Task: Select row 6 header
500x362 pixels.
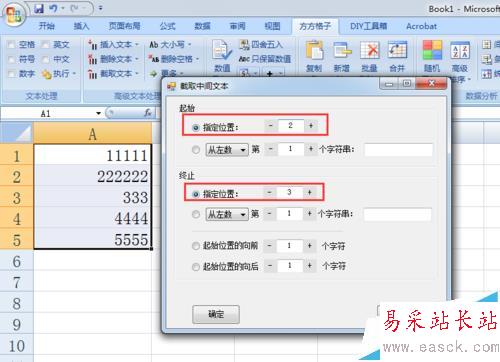Action: tap(17, 261)
